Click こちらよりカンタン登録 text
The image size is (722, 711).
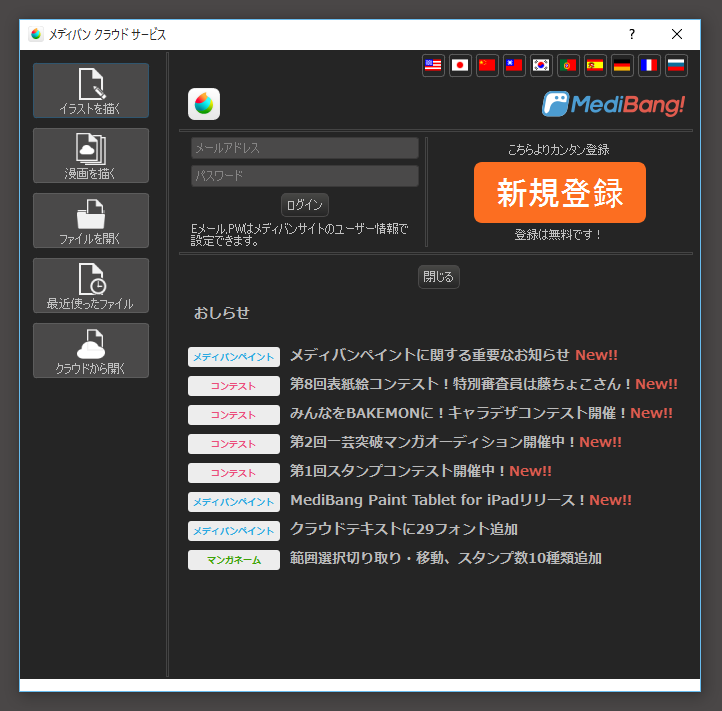click(559, 150)
